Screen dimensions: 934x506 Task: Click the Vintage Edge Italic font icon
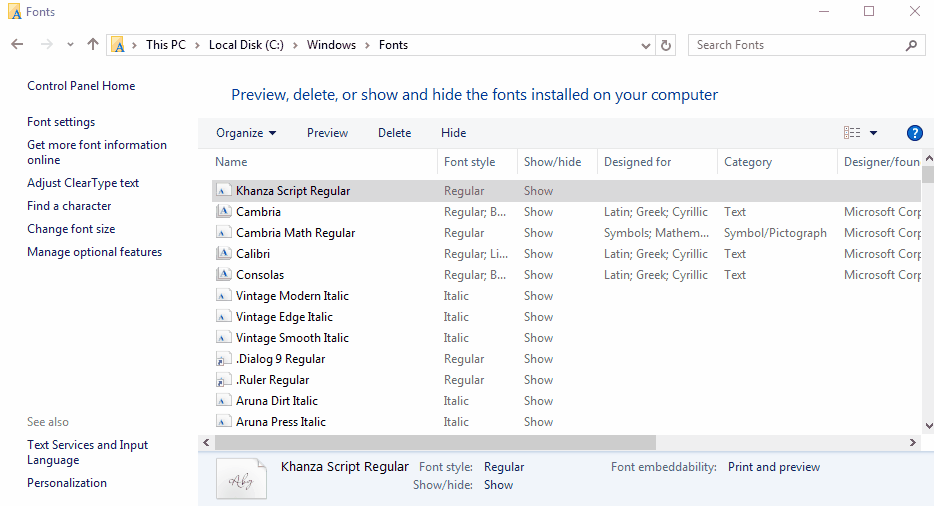223,316
